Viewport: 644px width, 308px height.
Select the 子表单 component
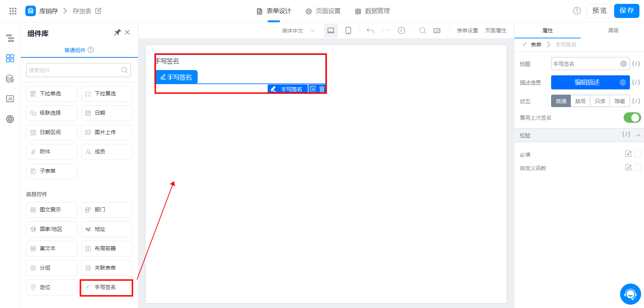52,171
